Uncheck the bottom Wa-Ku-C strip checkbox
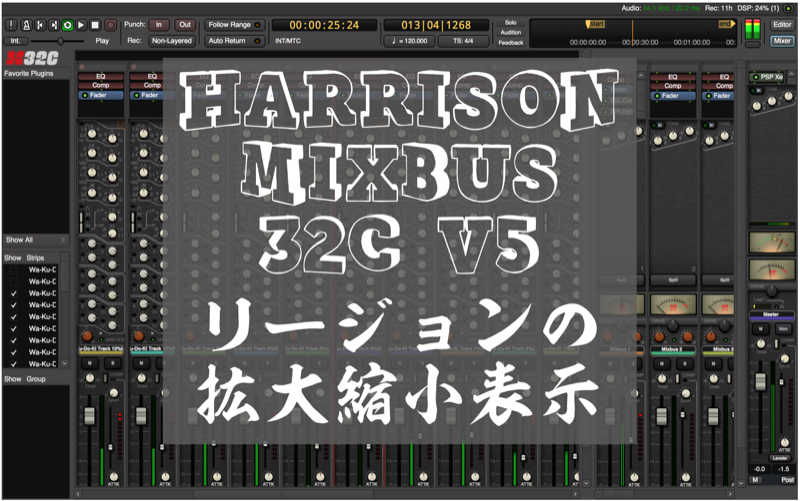800x501 pixels. click(14, 364)
